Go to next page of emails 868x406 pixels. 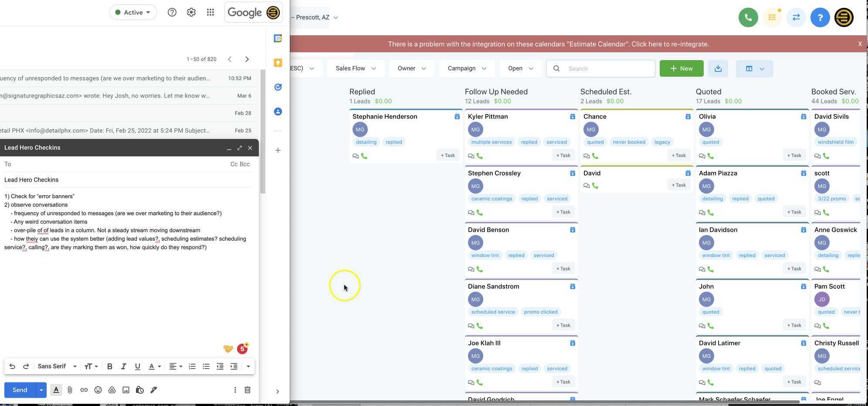(x=247, y=59)
